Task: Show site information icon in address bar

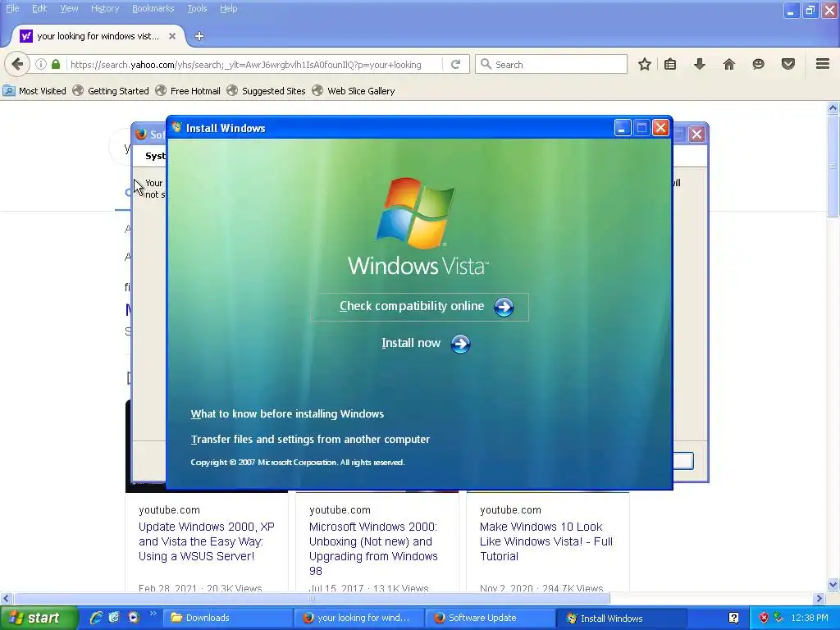Action: [41, 64]
